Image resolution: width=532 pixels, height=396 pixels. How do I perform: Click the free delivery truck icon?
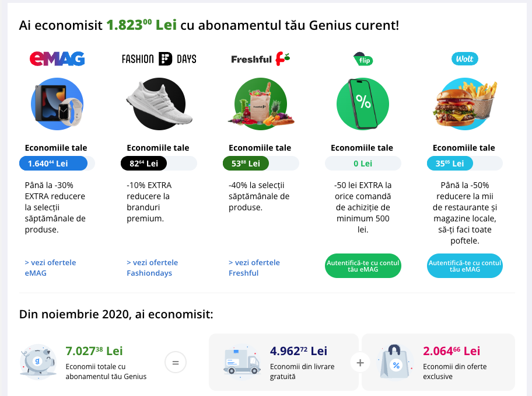click(x=241, y=362)
